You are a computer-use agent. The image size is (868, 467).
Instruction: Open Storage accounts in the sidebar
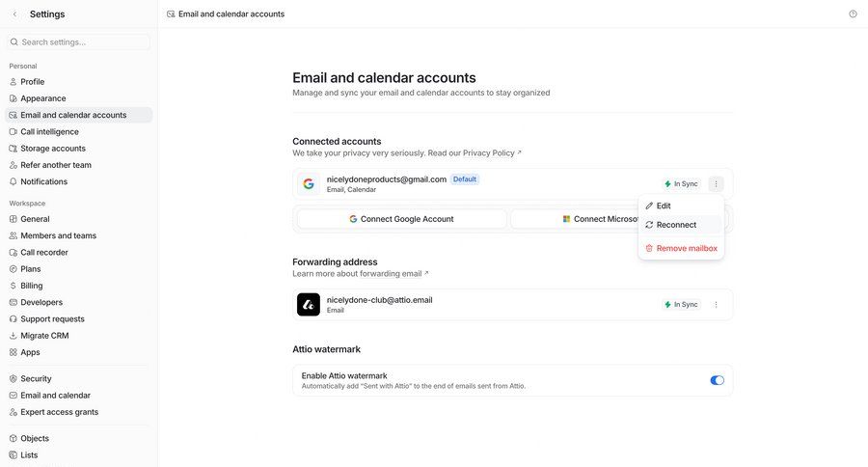[52, 149]
